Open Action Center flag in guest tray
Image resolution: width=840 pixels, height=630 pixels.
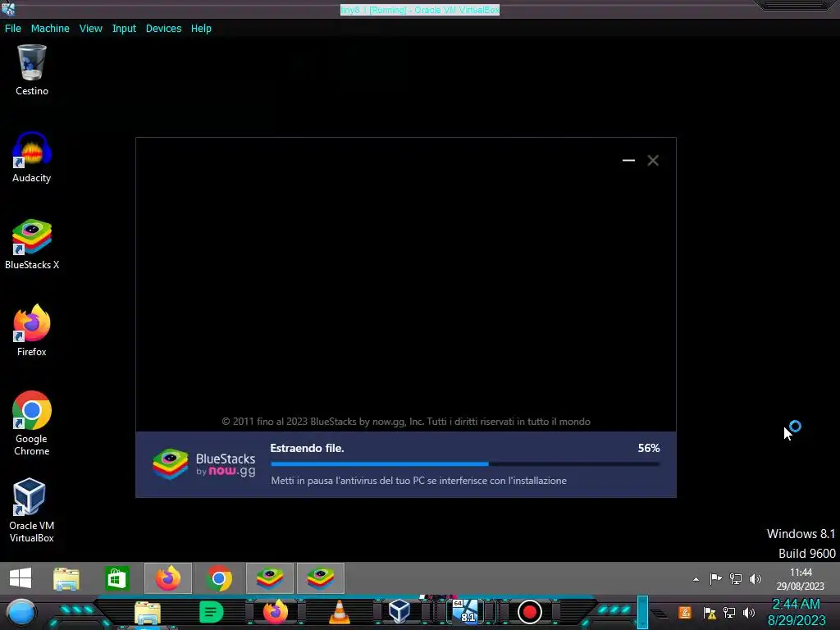(715, 578)
